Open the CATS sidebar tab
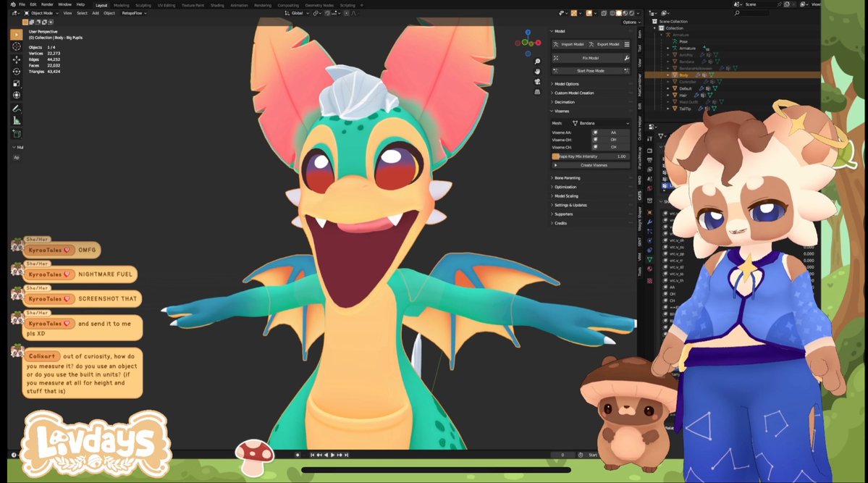The image size is (868, 483). coord(639,195)
